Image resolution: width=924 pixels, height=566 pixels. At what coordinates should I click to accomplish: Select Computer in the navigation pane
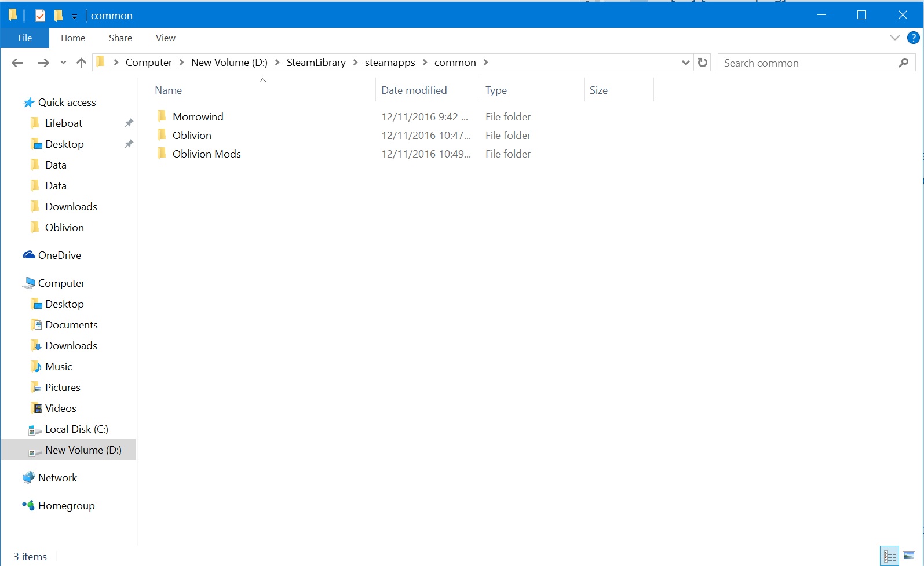[61, 283]
